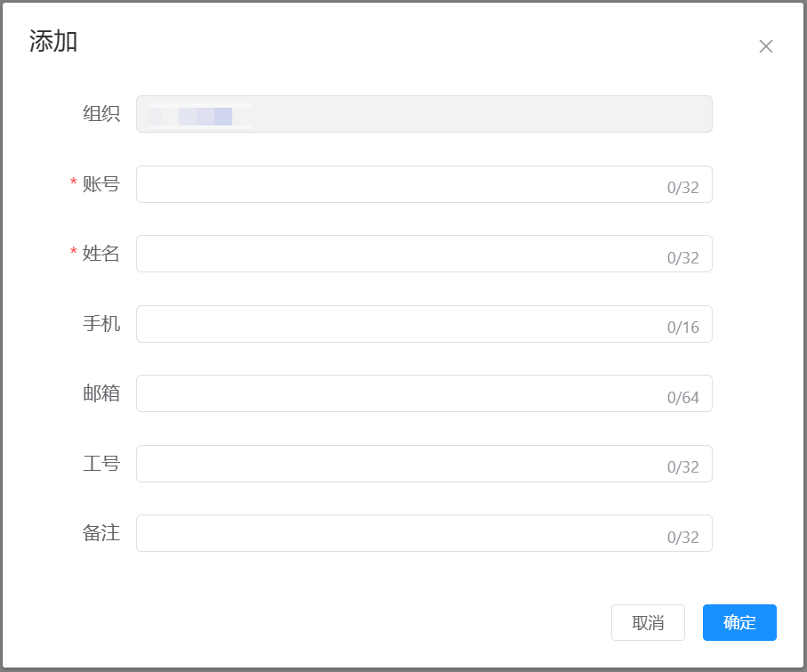Click the 组织 field label
Viewport: 807px width, 672px height.
click(101, 114)
